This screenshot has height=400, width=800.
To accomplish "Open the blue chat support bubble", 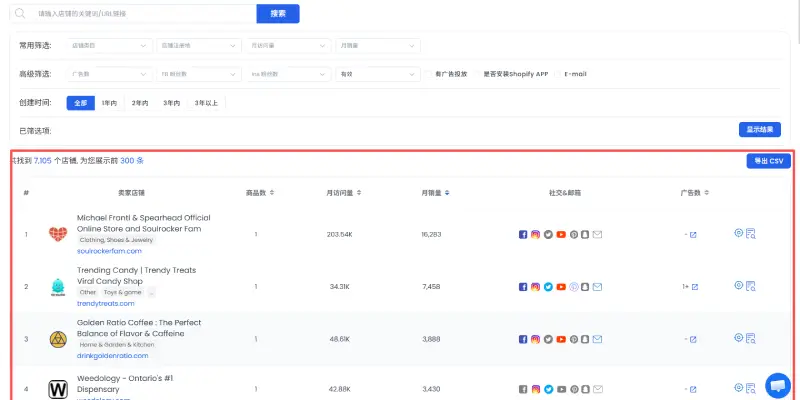I will coord(778,385).
